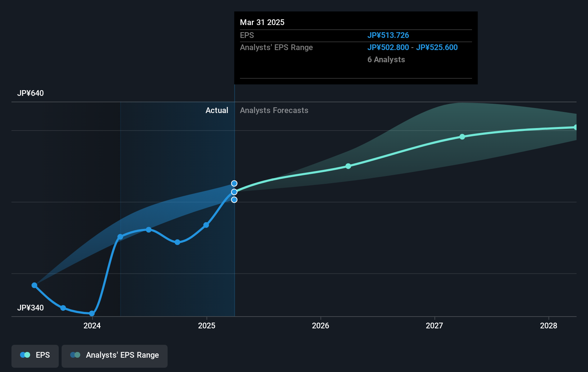Select the lowest actual EPS point near 2024
Viewport: 588px width, 372px height.
click(92, 313)
